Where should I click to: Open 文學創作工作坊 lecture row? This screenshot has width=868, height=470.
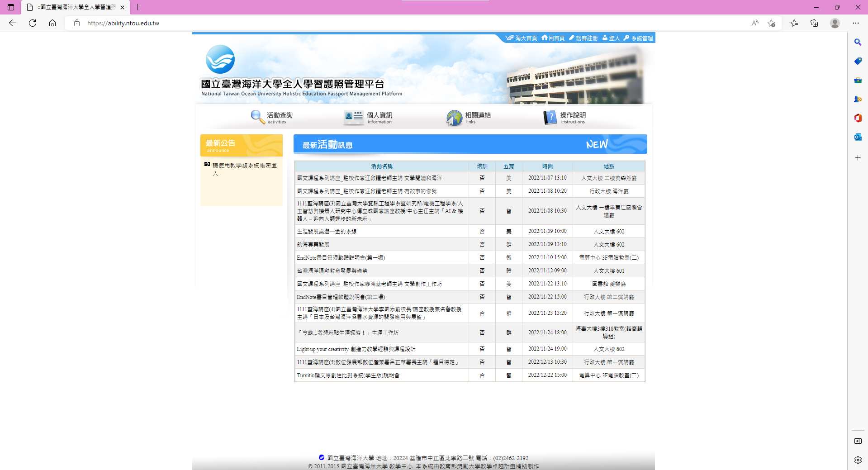pos(370,284)
